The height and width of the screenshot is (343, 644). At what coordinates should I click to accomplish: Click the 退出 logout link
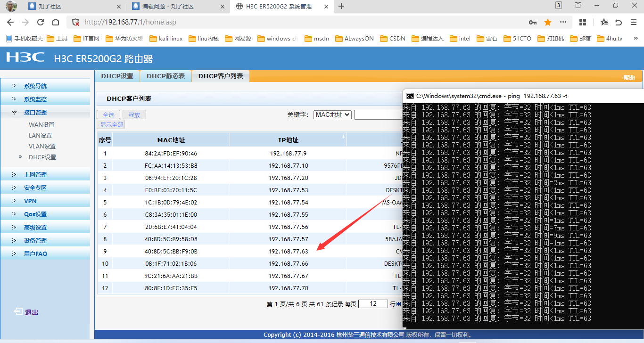[x=31, y=312]
